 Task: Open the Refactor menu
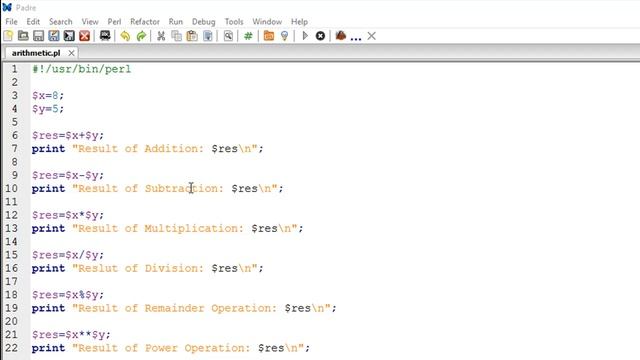(145, 22)
